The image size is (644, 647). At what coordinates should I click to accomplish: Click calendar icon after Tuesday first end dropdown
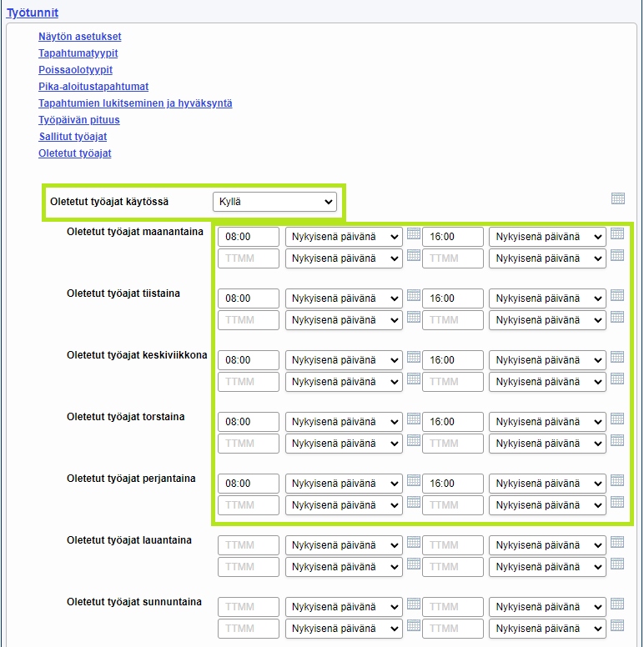(x=617, y=295)
